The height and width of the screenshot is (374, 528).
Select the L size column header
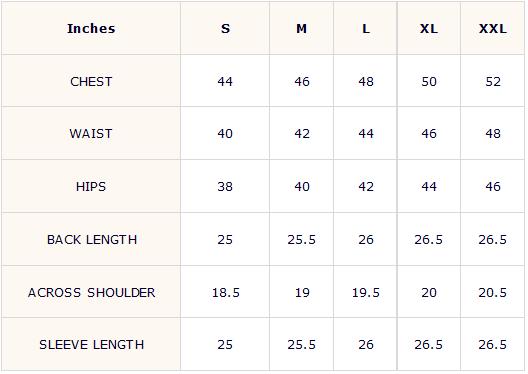tap(366, 29)
